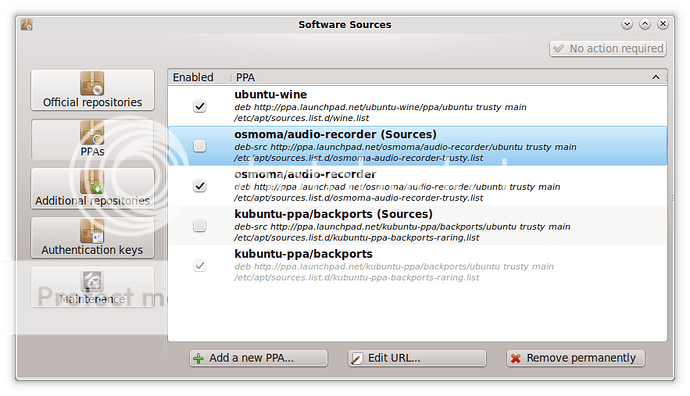Enable osmoma/audio-recorder (Sources) checkbox
The image size is (690, 396).
pos(200,146)
